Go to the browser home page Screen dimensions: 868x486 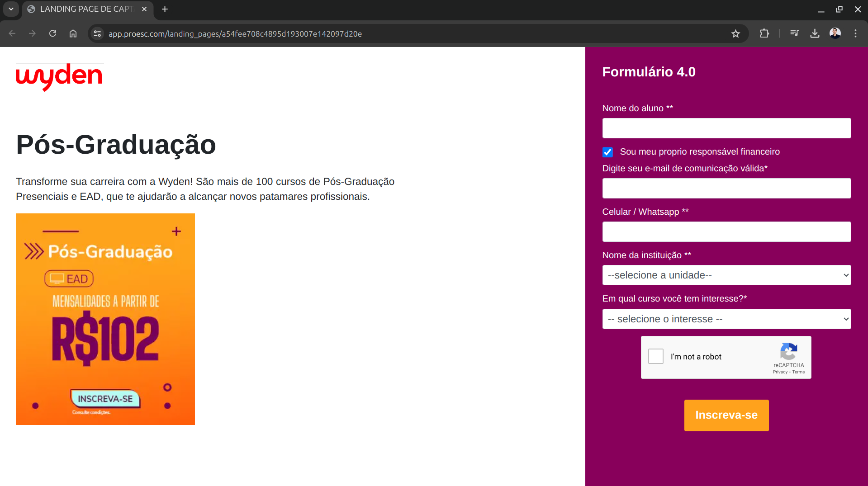pyautogui.click(x=73, y=33)
